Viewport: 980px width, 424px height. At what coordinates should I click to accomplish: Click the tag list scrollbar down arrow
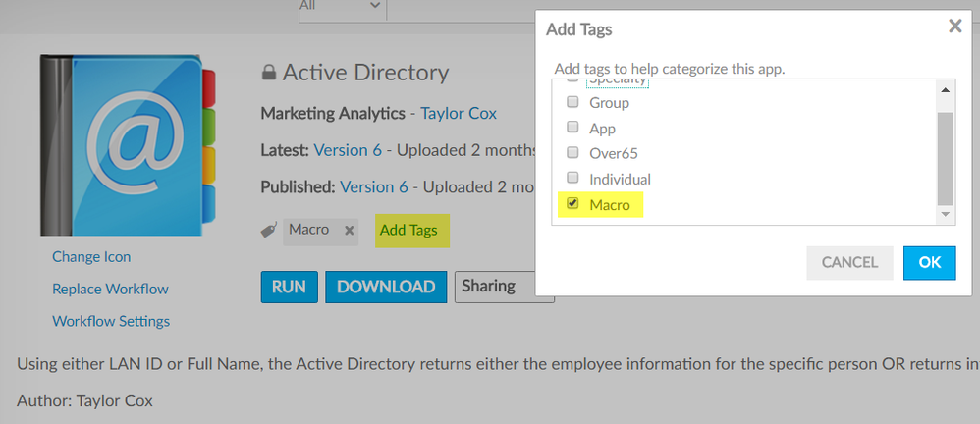point(946,215)
